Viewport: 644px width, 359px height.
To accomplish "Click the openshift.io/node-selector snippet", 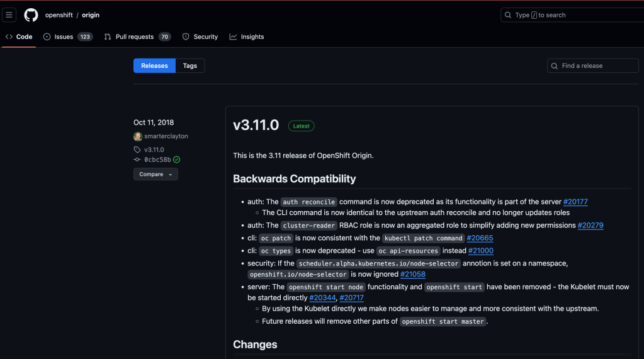I will [x=298, y=274].
